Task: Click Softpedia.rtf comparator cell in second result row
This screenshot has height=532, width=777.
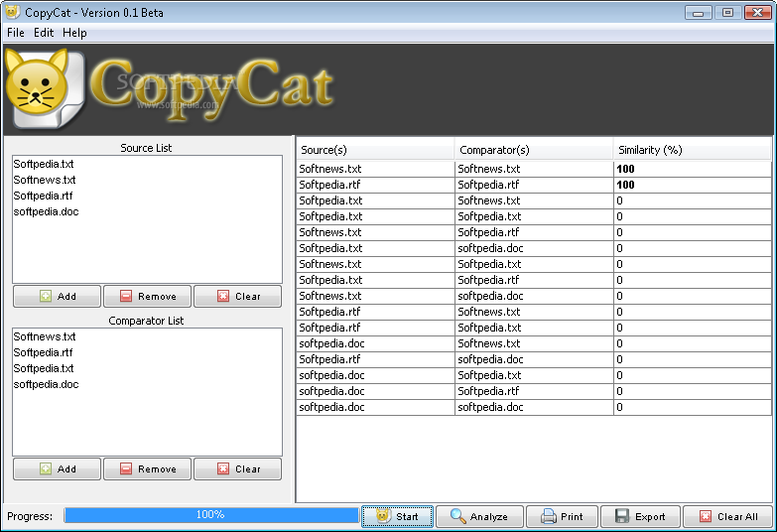Action: 534,185
